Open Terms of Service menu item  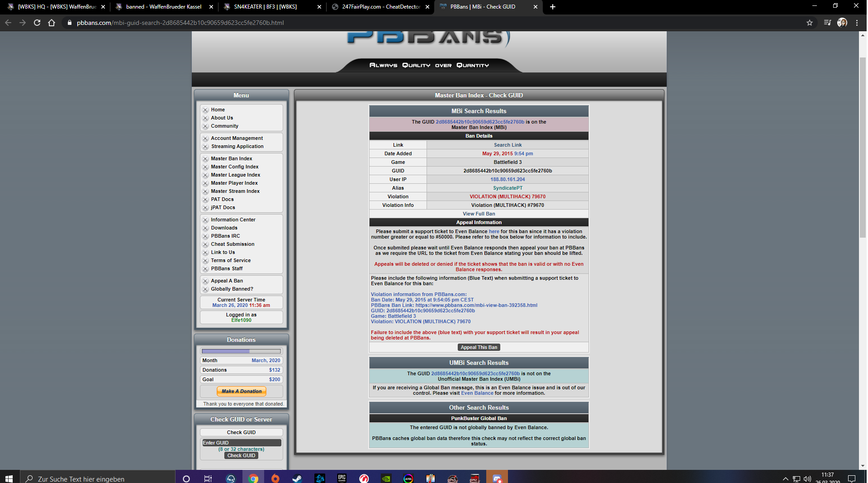[x=231, y=260]
